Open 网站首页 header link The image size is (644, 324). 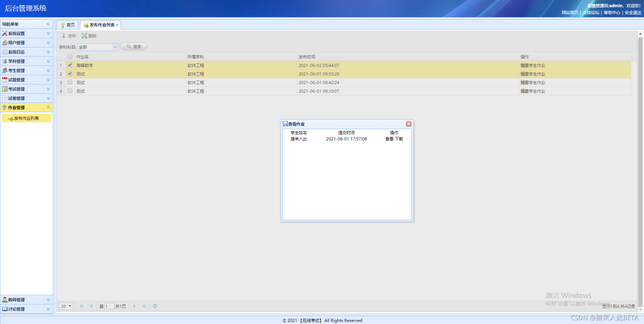click(570, 13)
